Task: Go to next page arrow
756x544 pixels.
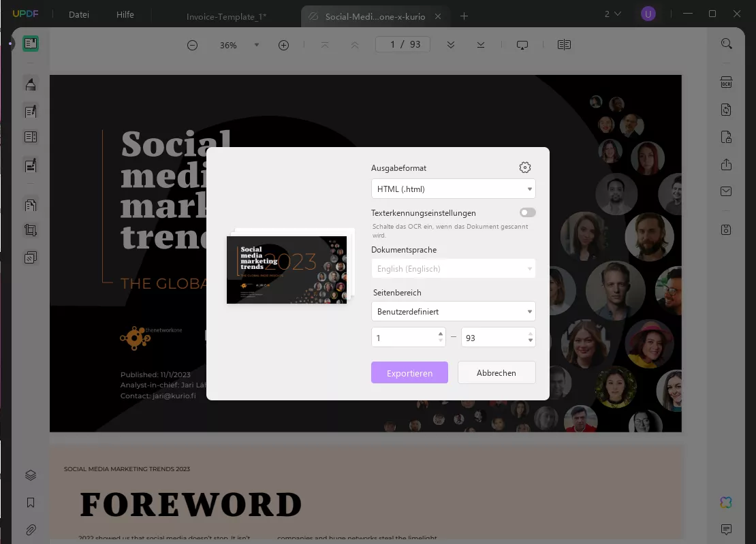Action: 451,45
